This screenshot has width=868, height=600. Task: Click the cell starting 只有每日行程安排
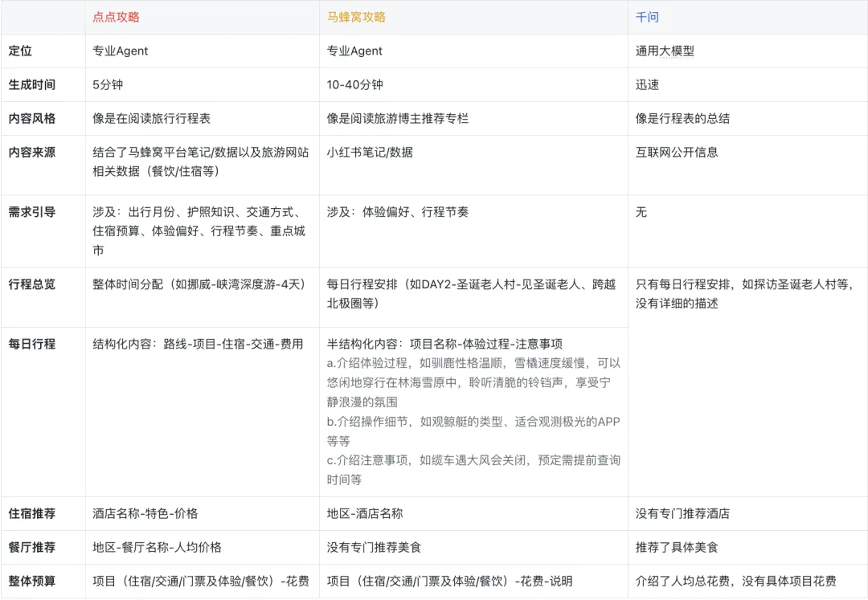coord(744,294)
